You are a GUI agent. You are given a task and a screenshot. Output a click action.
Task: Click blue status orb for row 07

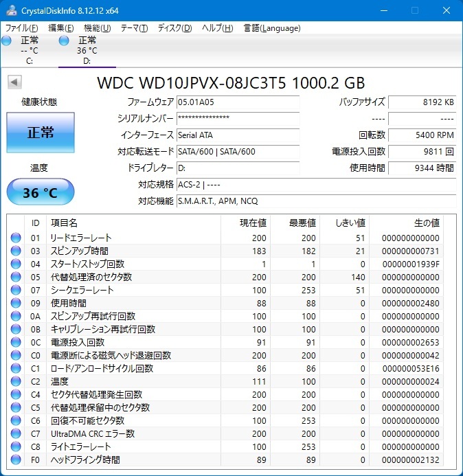[x=16, y=290]
